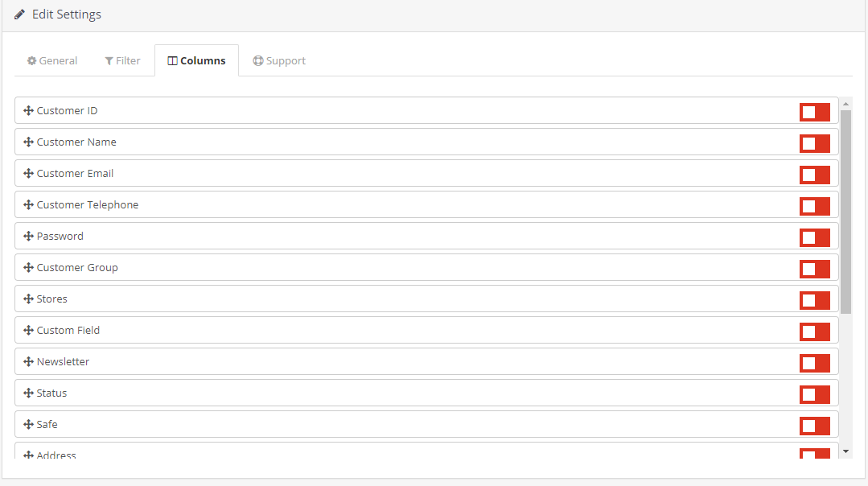Viewport: 868px width, 486px height.
Task: Toggle the Customer Telephone column switch
Action: pos(815,206)
